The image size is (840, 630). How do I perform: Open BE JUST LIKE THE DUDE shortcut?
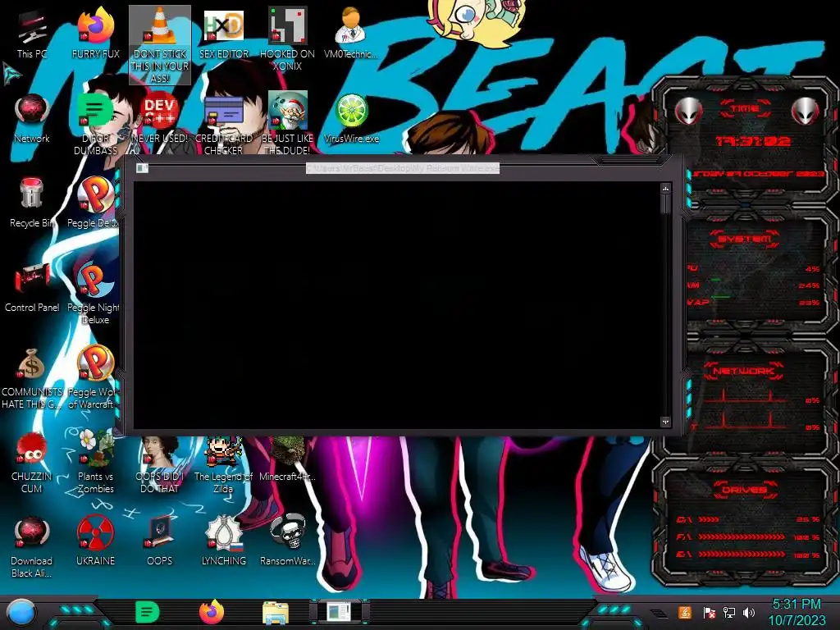coord(287,123)
